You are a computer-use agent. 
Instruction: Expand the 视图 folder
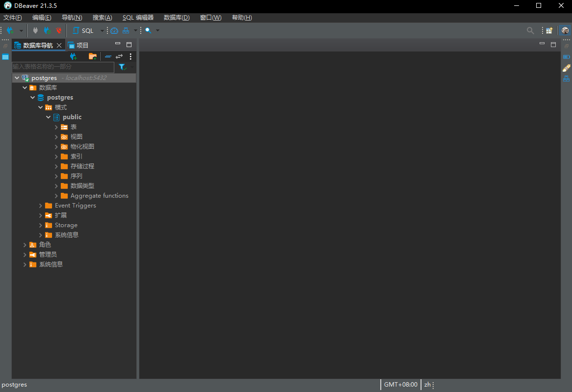pos(56,137)
